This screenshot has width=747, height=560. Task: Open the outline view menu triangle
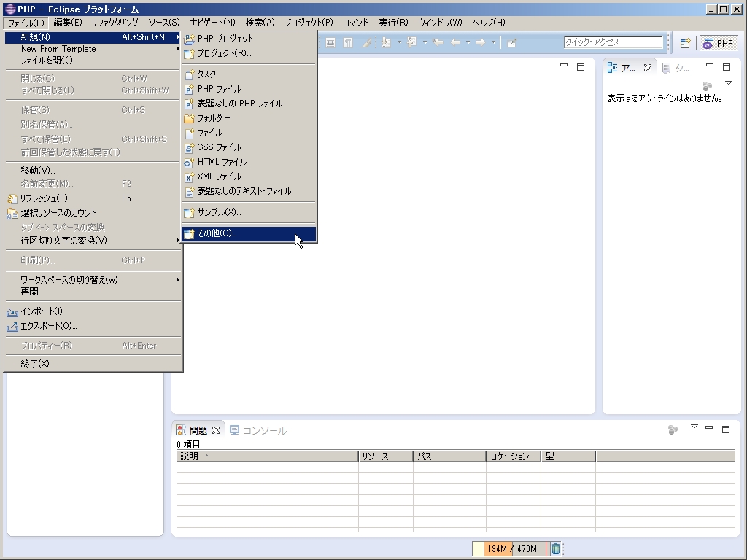click(729, 83)
